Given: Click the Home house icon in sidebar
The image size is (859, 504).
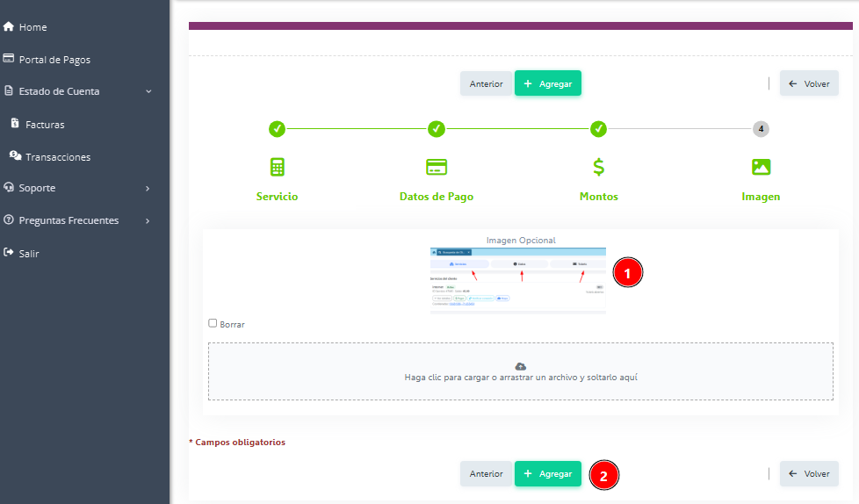Looking at the screenshot, I should (9, 27).
